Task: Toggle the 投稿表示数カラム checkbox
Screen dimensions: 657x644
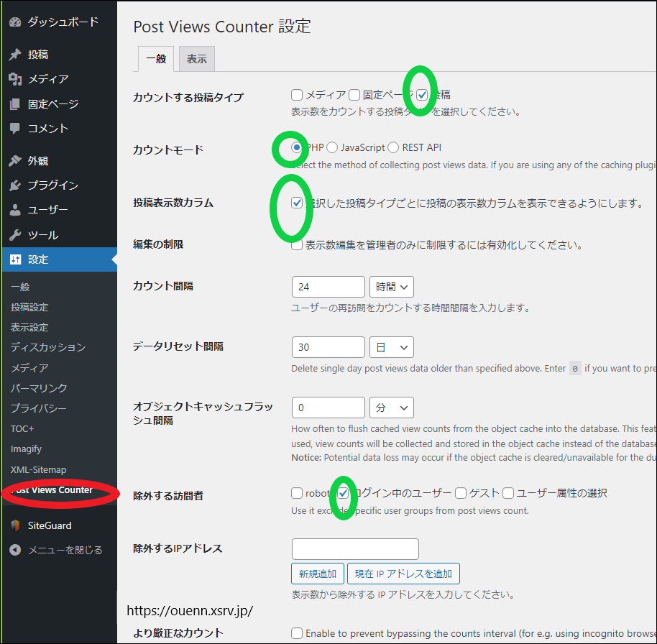Action: pyautogui.click(x=297, y=203)
